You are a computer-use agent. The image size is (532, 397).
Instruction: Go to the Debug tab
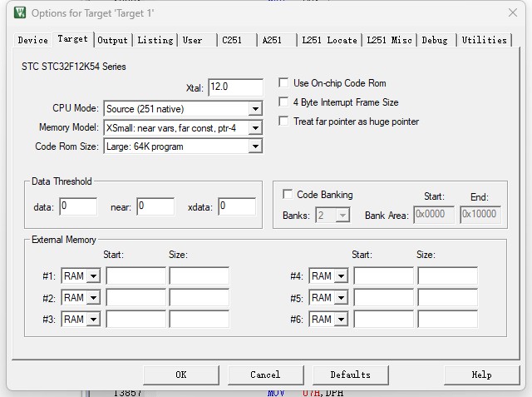point(436,40)
